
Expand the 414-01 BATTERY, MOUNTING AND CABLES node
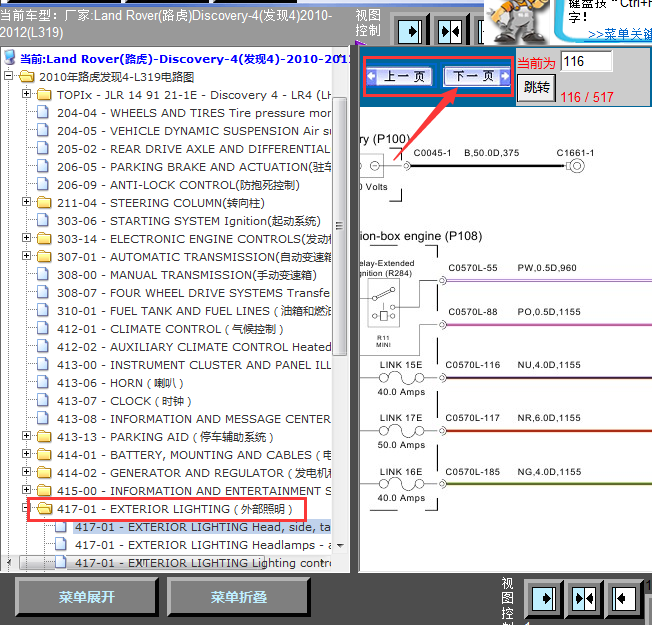(27, 453)
